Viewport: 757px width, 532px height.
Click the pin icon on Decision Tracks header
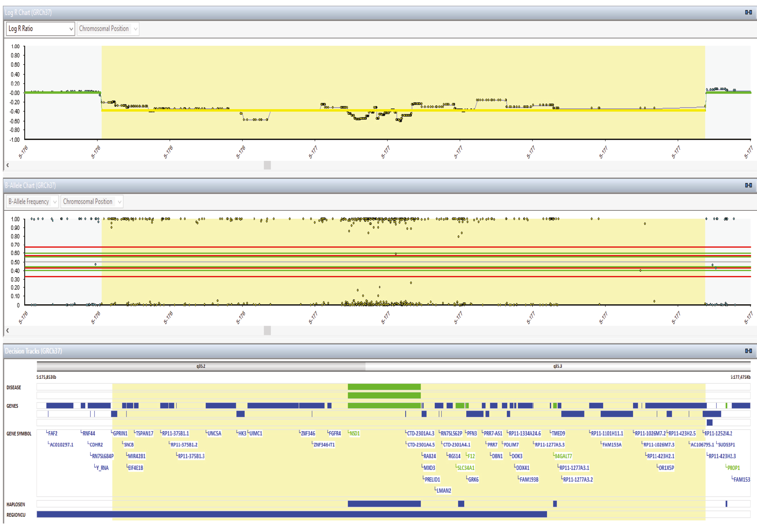point(748,351)
